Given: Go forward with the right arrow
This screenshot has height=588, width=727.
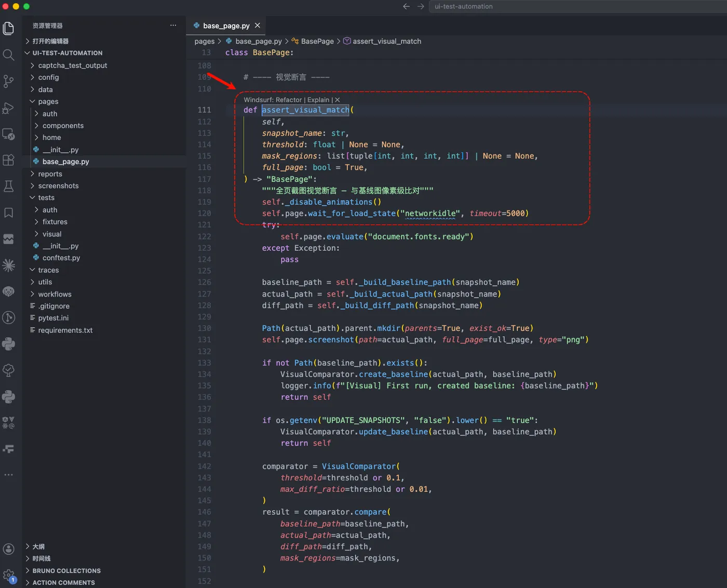Looking at the screenshot, I should click(x=421, y=6).
